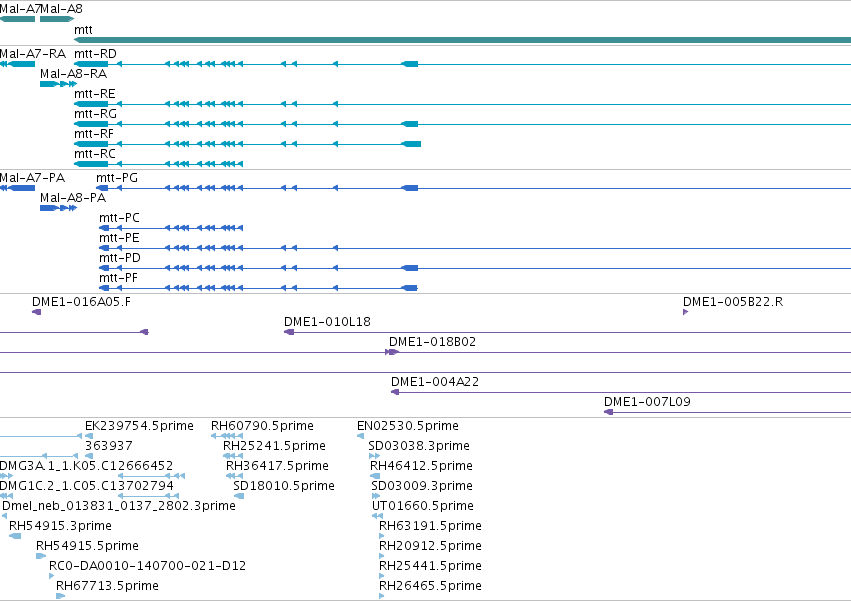Image resolution: width=851 pixels, height=601 pixels.
Task: Click the RH67713.5prime EST label
Action: click(x=107, y=586)
